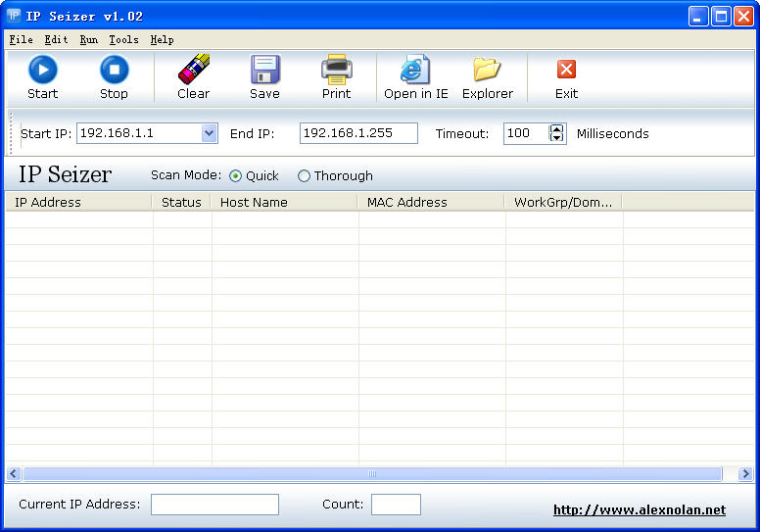Click the End IP input field
The height and width of the screenshot is (532, 760).
[x=358, y=133]
